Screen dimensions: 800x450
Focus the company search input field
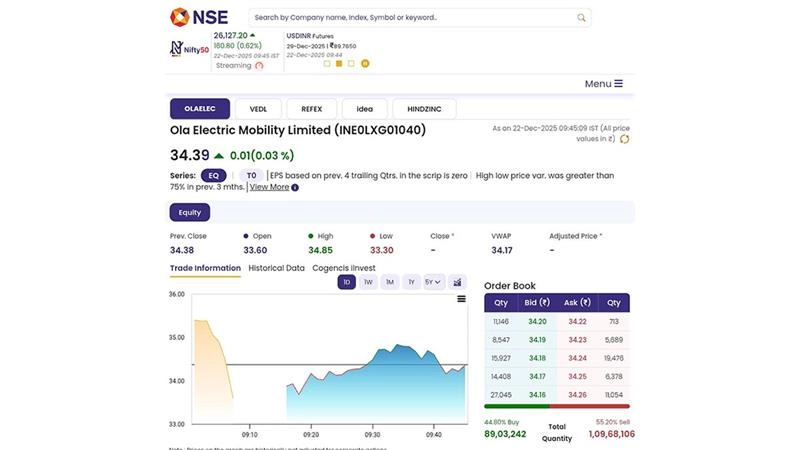pyautogui.click(x=410, y=18)
